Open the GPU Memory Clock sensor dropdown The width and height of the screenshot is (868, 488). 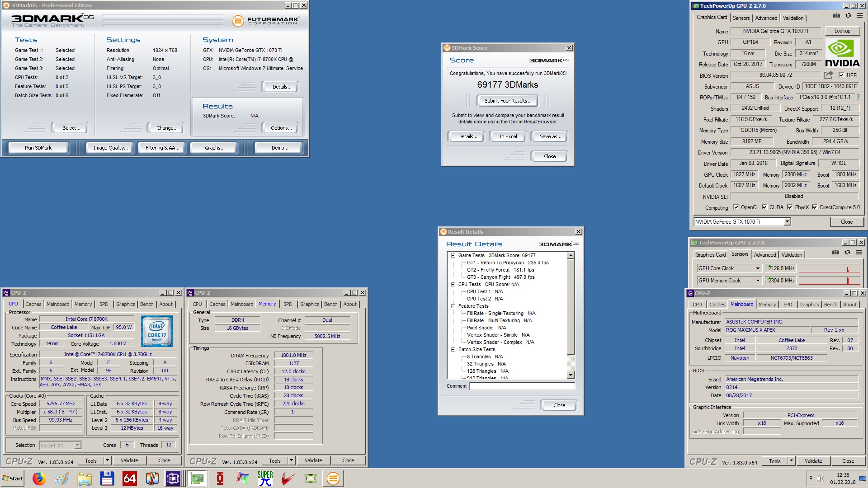(758, 281)
